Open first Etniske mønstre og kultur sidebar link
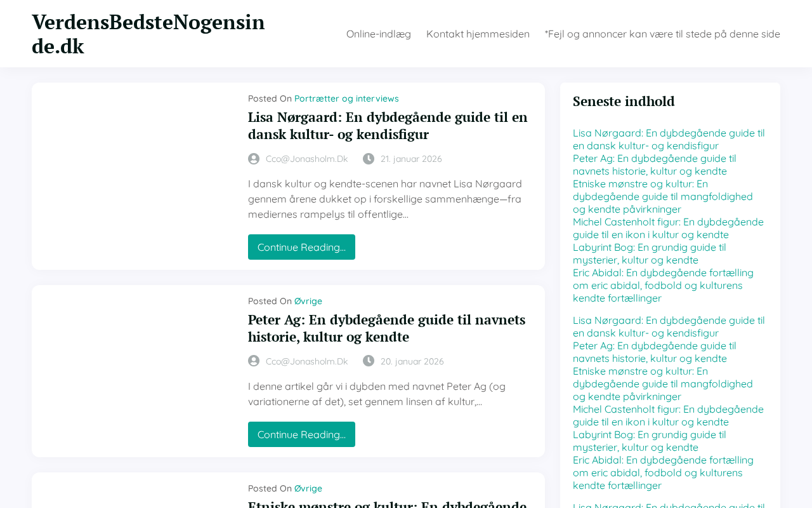Viewport: 812px width, 508px height. click(x=662, y=196)
